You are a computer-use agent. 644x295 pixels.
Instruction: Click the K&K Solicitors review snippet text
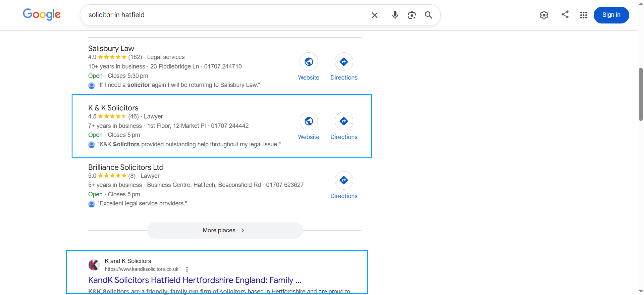189,144
